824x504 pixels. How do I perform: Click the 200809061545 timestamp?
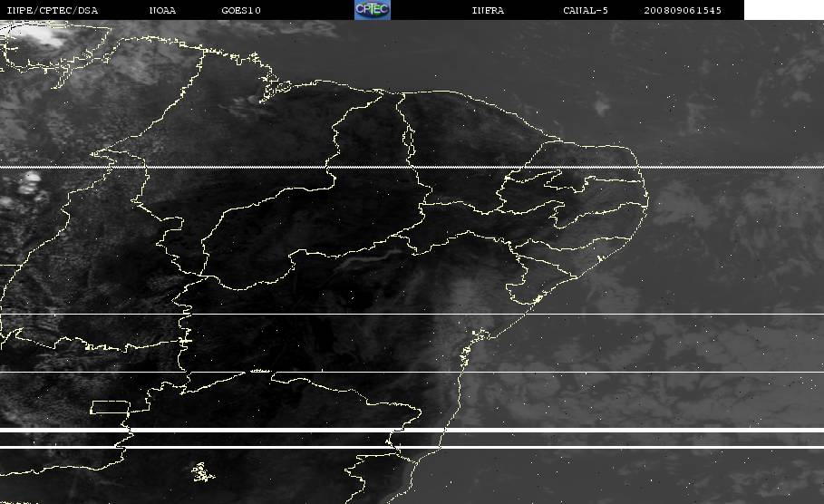pyautogui.click(x=683, y=10)
